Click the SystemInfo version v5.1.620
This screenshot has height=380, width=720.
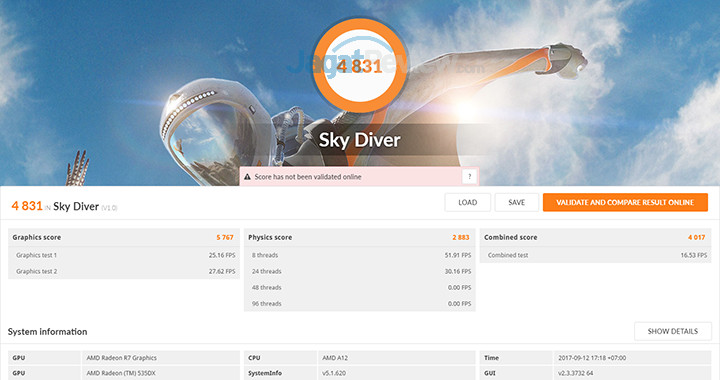click(334, 373)
